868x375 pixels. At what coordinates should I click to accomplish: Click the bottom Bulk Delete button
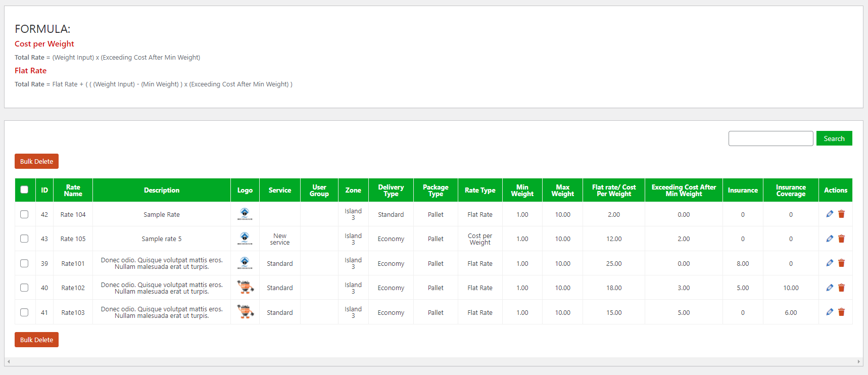(x=36, y=340)
